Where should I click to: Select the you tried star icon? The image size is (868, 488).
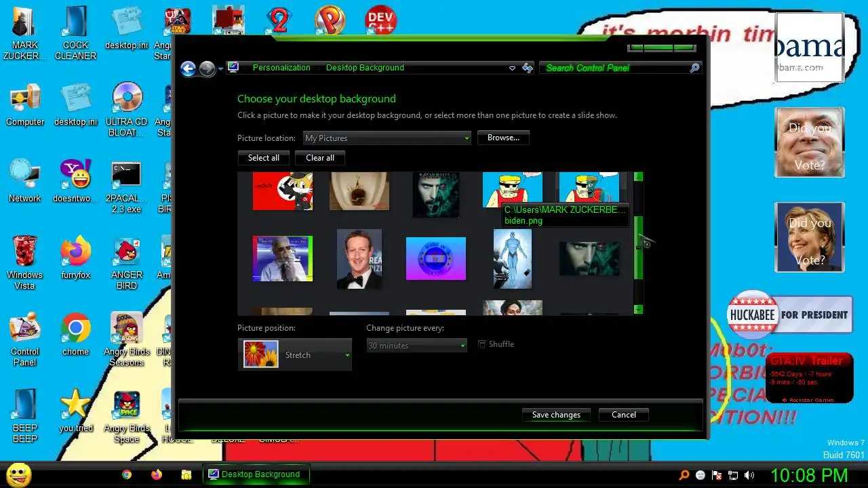75,411
